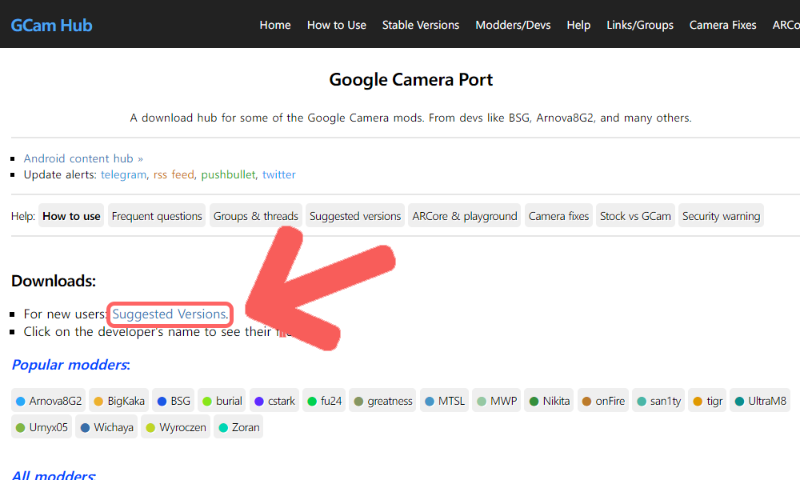Screen dimensions: 800x480
Task: Open fu24 modder tag
Action: (x=324, y=401)
